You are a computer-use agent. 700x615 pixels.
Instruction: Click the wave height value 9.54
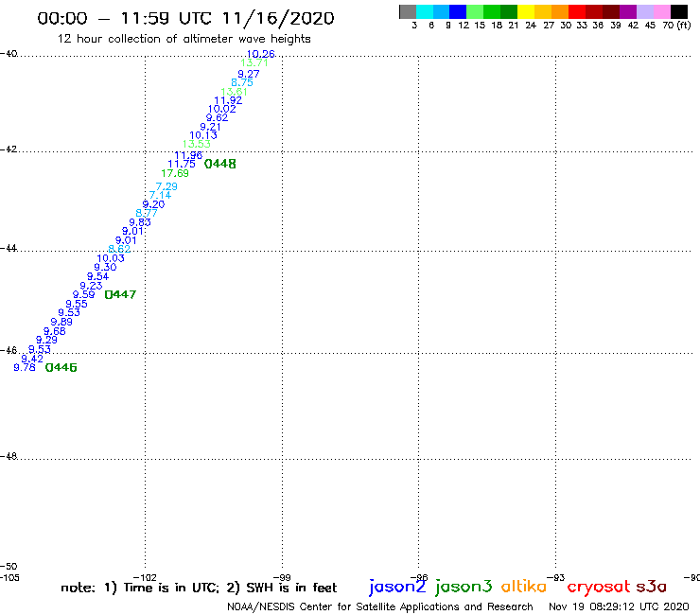[x=98, y=276]
